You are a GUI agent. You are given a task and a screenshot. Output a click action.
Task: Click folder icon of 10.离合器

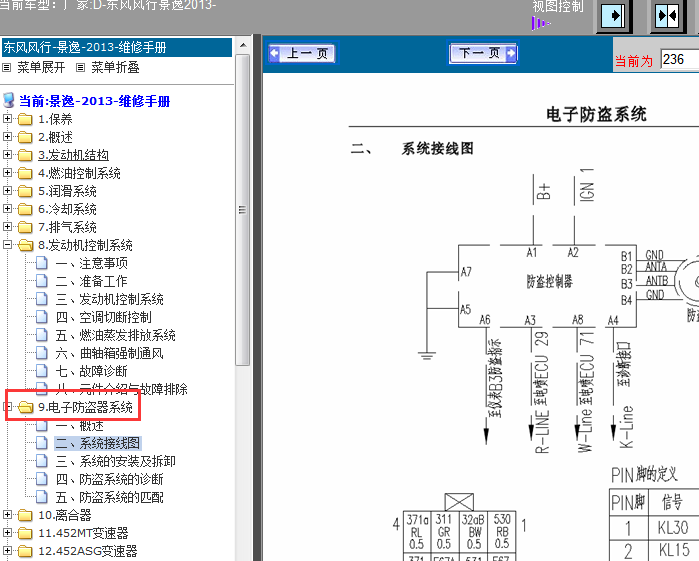25,515
